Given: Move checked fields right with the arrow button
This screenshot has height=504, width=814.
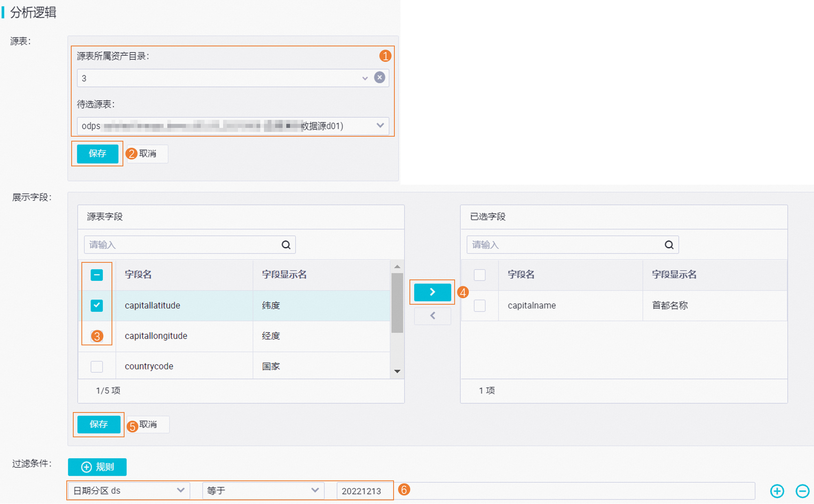Looking at the screenshot, I should point(432,292).
